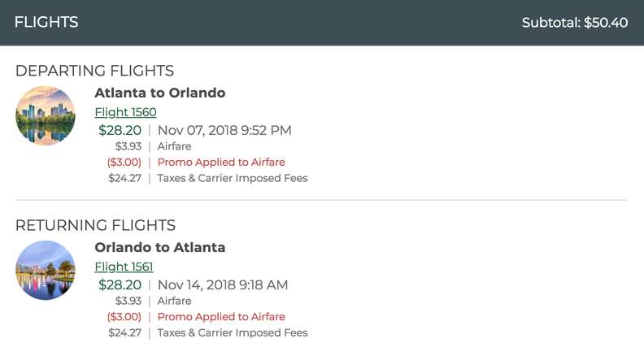Screen dimensions: 644x356
Task: Click departing Promo Applied to Airfare text
Action: pos(221,163)
